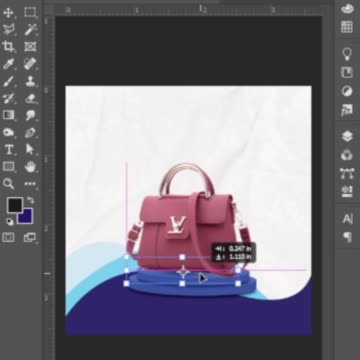
Task: Open the Libraries panel
Action: pyautogui.click(x=347, y=72)
